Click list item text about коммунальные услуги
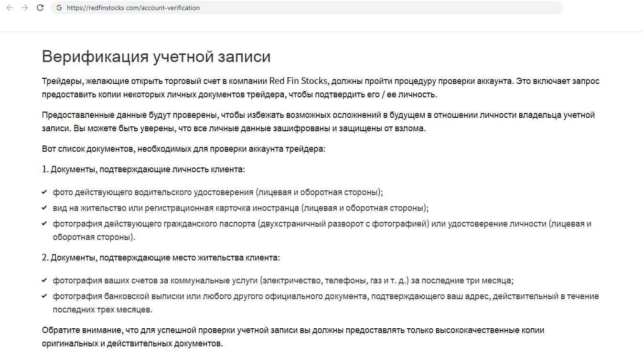The height and width of the screenshot is (364, 643). coord(283,281)
